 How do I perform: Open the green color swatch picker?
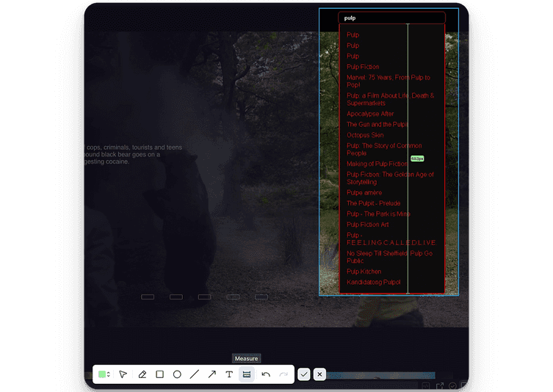click(102, 374)
